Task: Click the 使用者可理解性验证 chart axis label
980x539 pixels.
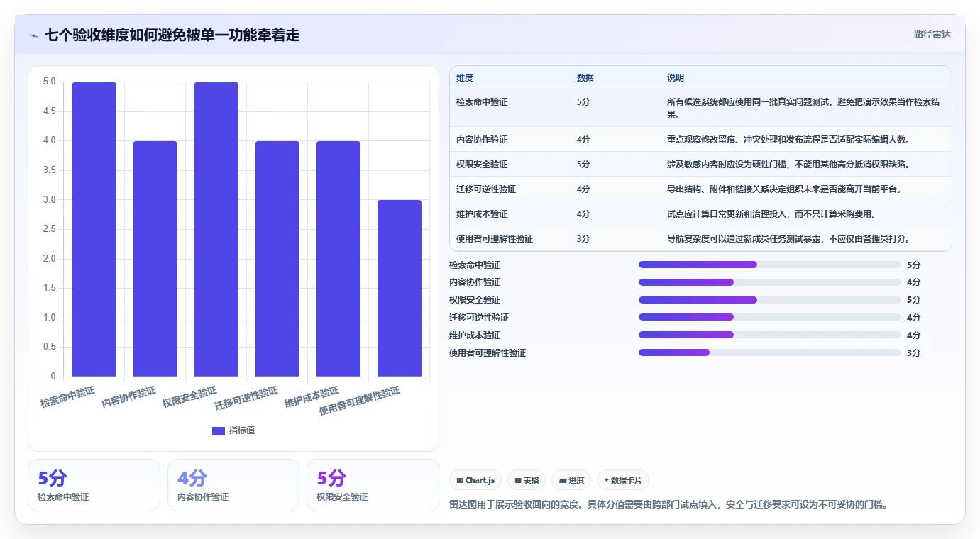Action: point(359,401)
